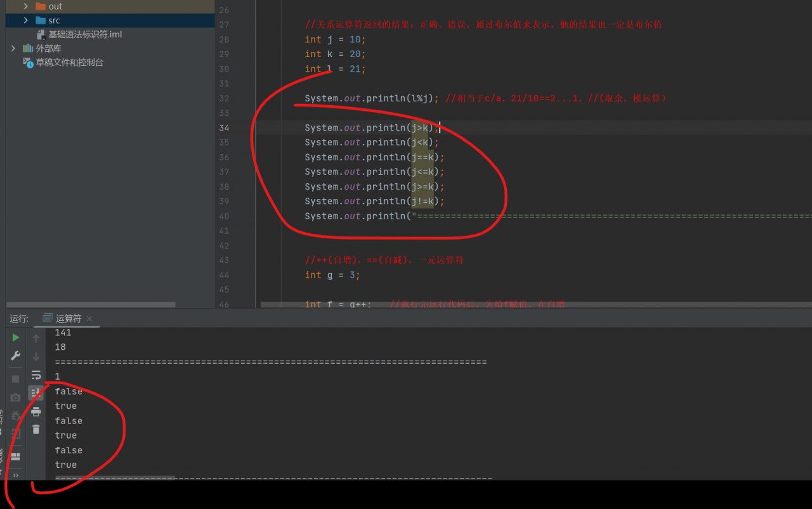The image size is (812, 509).
Task: Click the code line 'int l = 21;'
Action: [x=335, y=69]
